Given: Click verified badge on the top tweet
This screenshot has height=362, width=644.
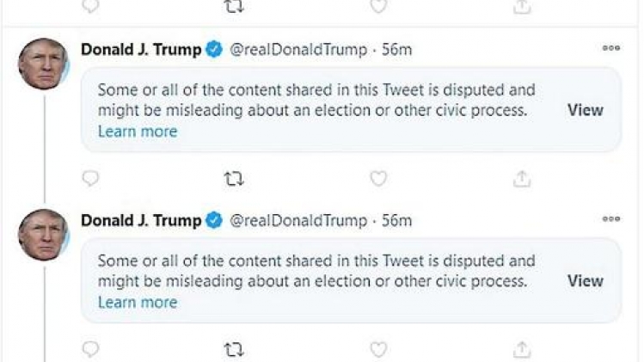Looking at the screenshot, I should click(x=213, y=50).
